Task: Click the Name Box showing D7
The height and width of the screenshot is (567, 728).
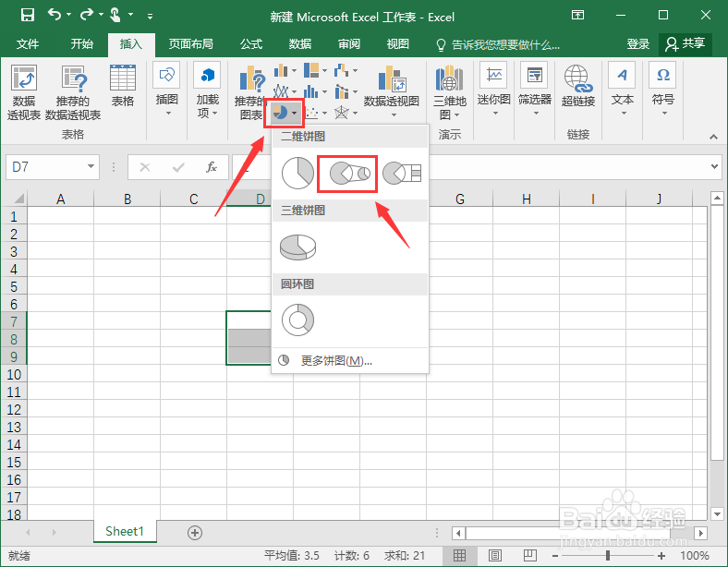Action: coord(45,167)
